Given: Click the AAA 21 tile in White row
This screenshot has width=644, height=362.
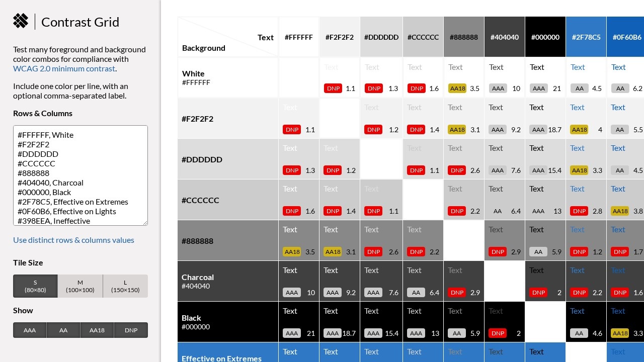Looking at the screenshot, I should [545, 77].
